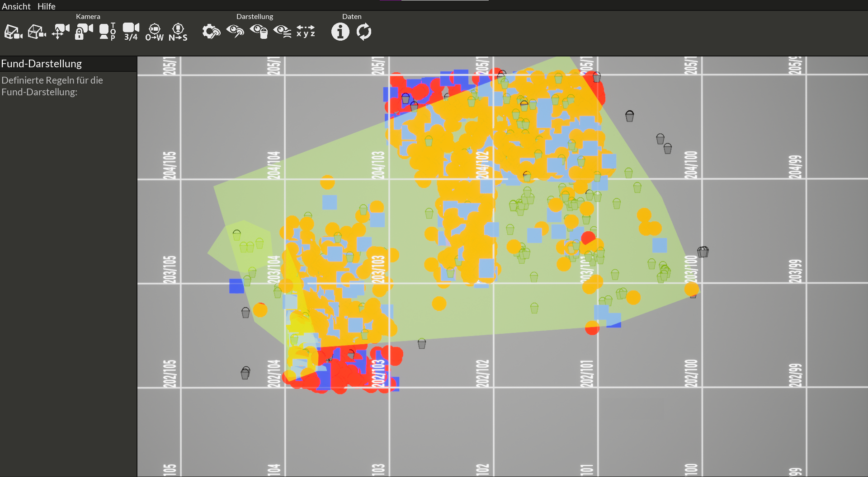Click the Kamera toolbar group label
Screen dimensions: 868x477
88,16
